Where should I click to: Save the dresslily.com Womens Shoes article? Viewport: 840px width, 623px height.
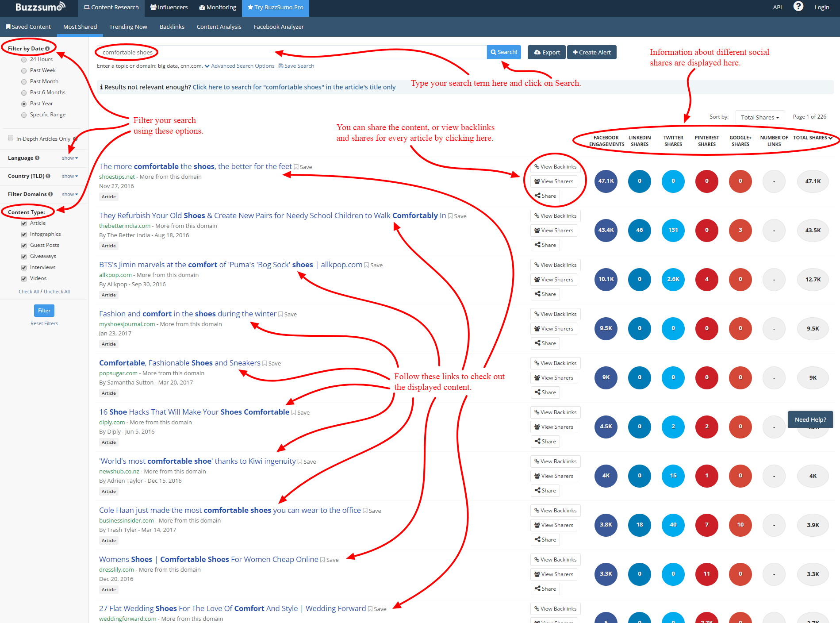click(x=330, y=560)
